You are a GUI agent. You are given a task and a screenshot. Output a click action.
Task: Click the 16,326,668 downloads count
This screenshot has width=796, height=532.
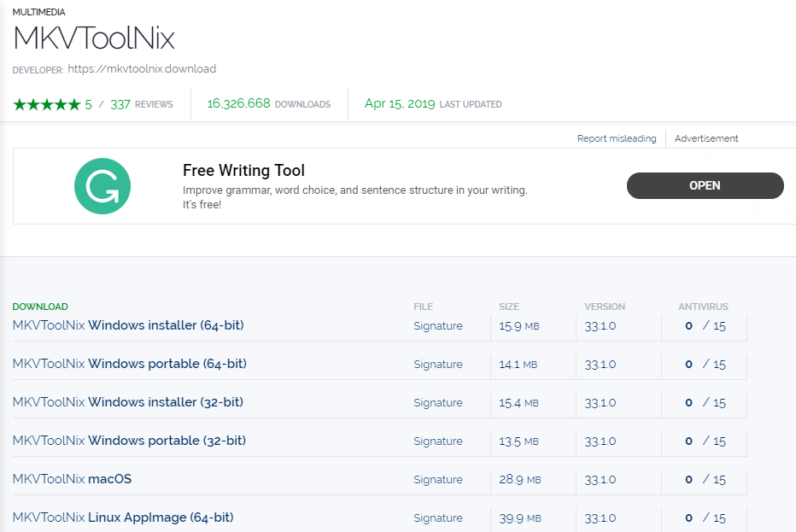[238, 103]
